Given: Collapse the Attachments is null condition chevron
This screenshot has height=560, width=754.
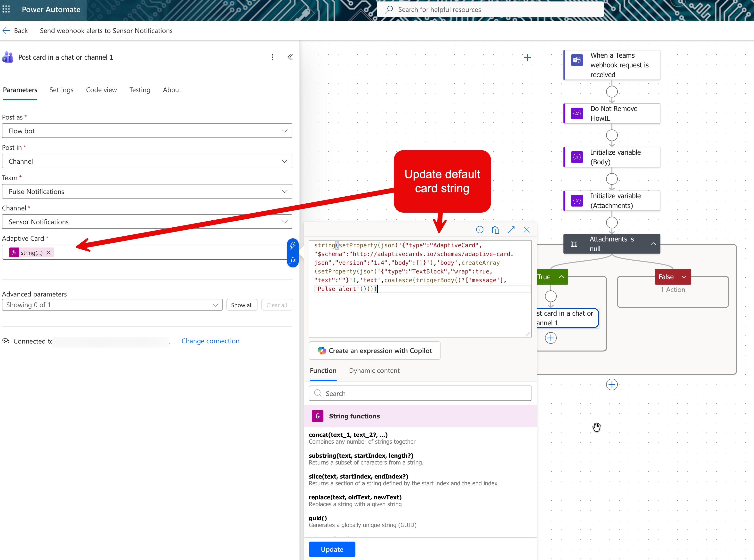Looking at the screenshot, I should (653, 244).
